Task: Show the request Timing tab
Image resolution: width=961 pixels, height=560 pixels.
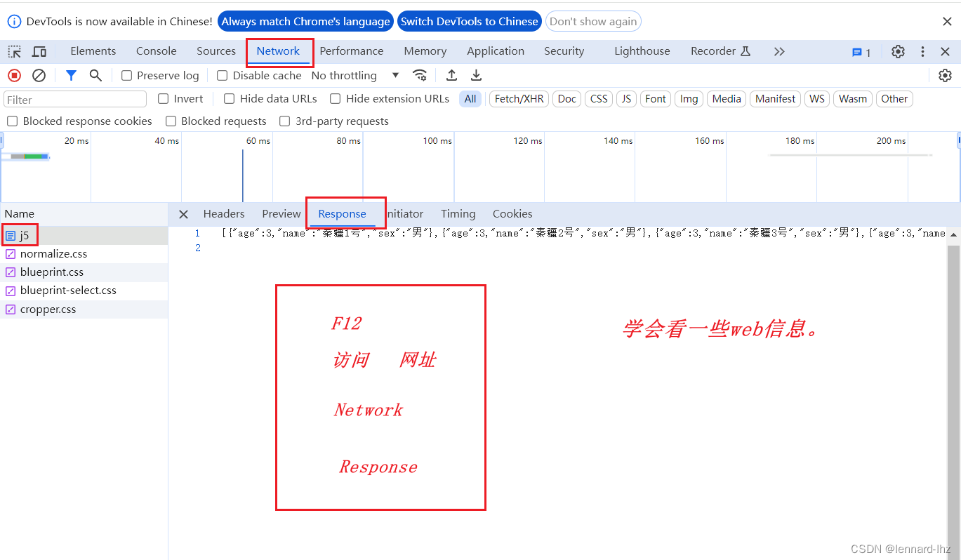Action: pos(458,214)
